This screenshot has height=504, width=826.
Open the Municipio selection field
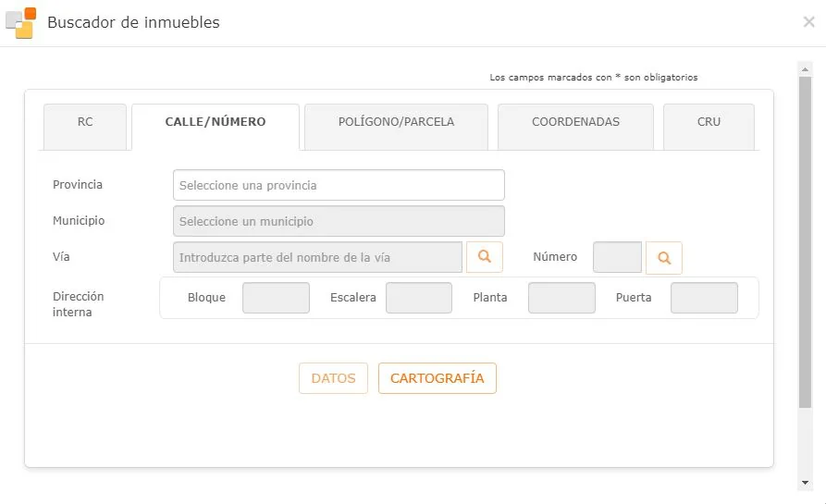(x=339, y=221)
